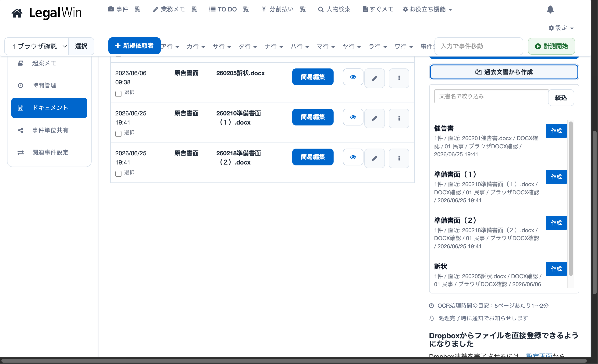Open 事件単位共有 in the sidebar
This screenshot has width=598, height=364.
[49, 130]
